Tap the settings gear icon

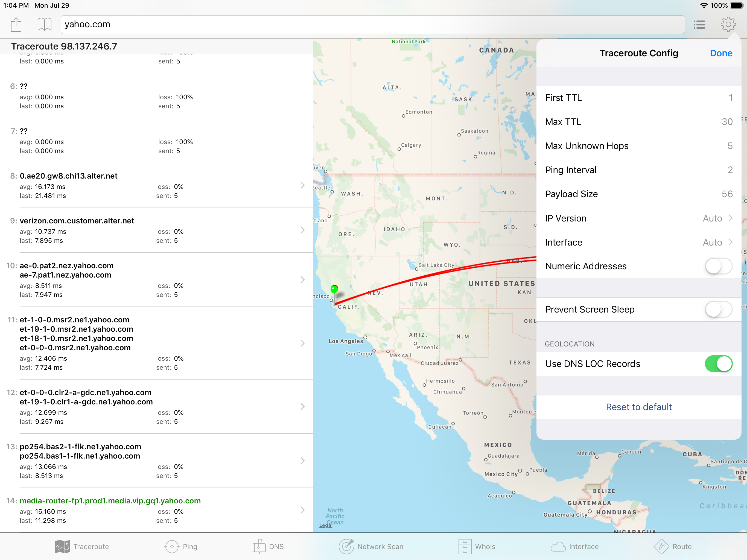click(x=728, y=25)
